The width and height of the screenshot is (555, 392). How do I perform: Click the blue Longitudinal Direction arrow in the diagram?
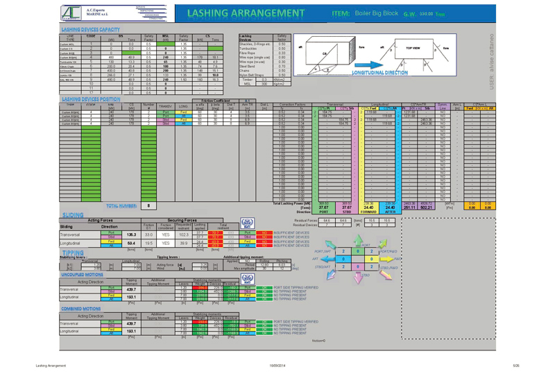click(368, 65)
